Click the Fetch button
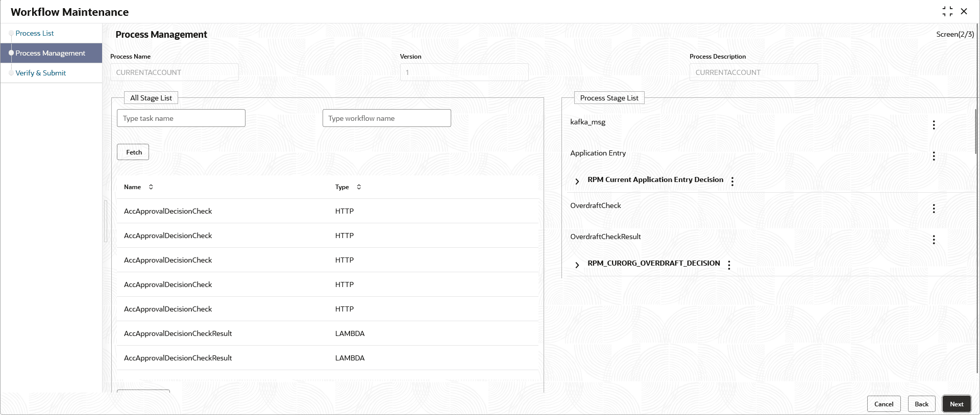 (133, 152)
